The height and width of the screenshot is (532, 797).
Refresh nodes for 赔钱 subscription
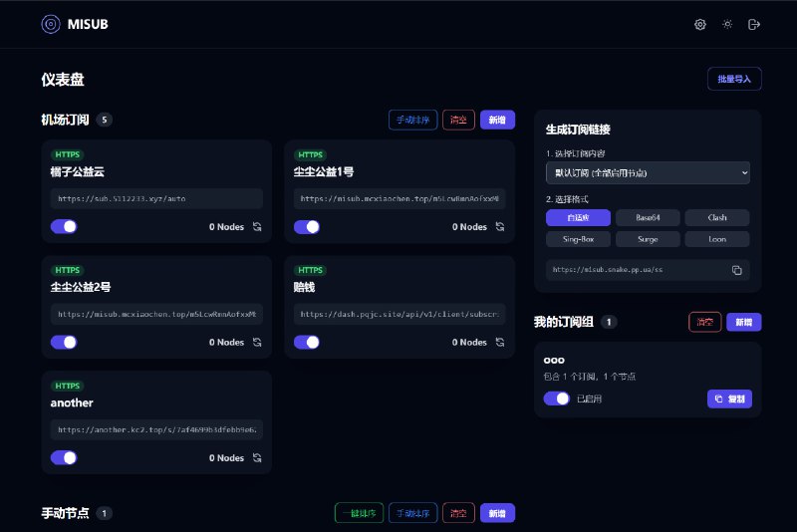(x=500, y=343)
